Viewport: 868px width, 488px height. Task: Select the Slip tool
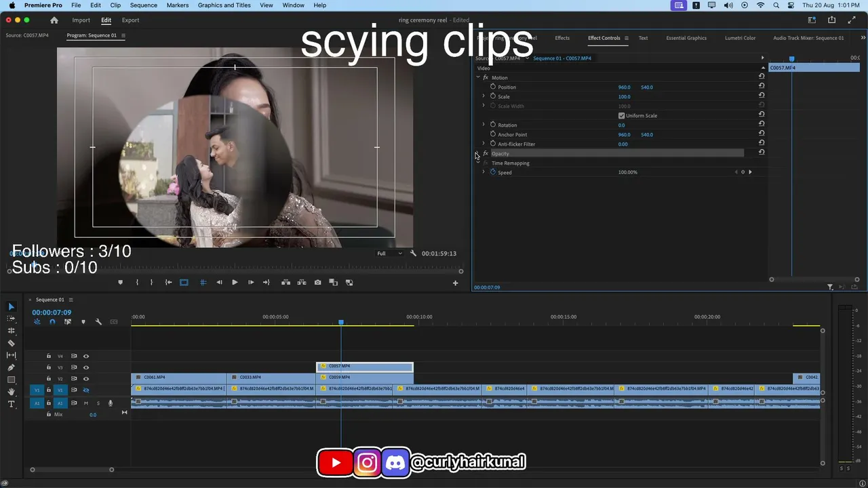point(11,355)
